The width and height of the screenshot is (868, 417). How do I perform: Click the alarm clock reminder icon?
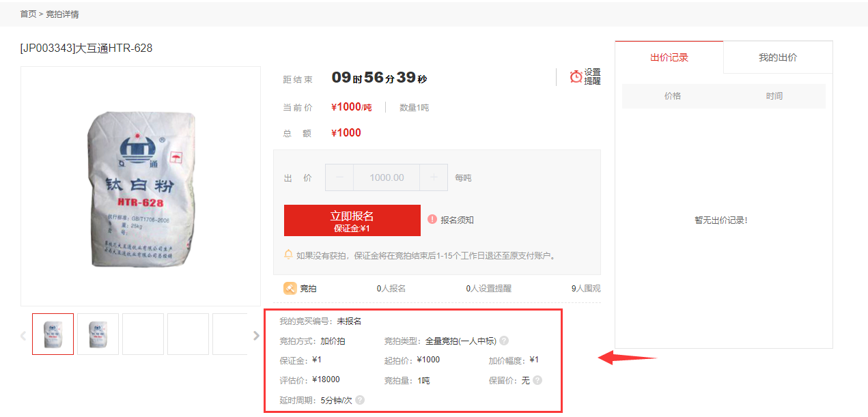point(576,76)
